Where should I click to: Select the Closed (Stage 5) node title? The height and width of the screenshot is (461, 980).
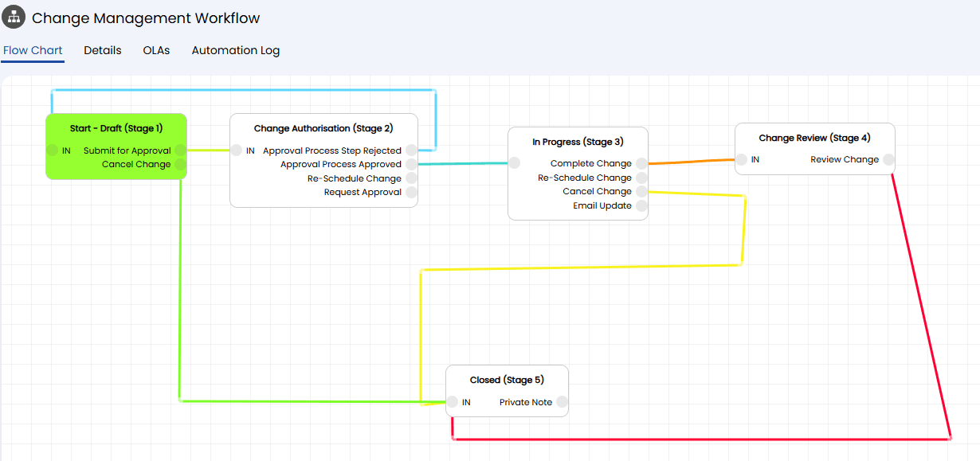(507, 380)
